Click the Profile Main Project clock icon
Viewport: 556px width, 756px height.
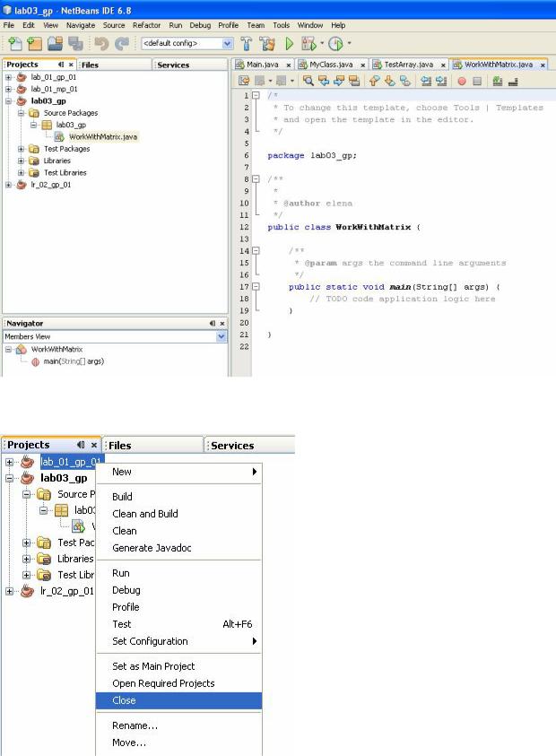[335, 44]
